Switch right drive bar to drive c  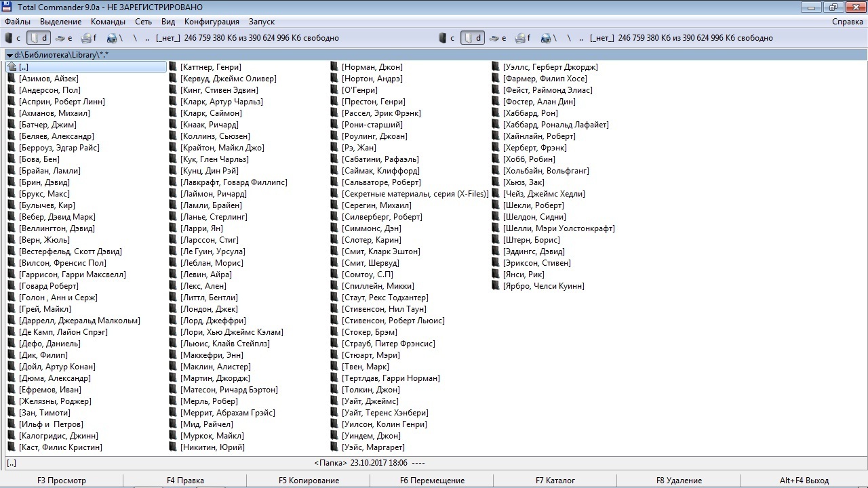pyautogui.click(x=448, y=38)
